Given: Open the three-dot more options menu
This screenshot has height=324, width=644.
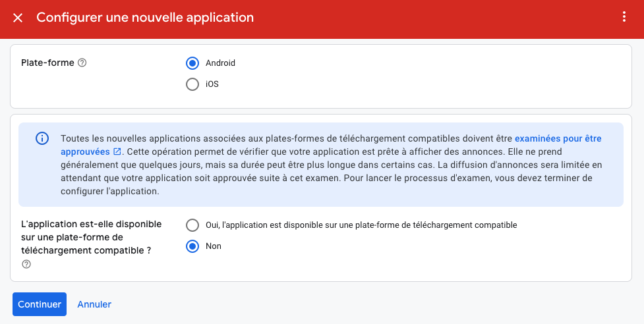Looking at the screenshot, I should coord(624,17).
